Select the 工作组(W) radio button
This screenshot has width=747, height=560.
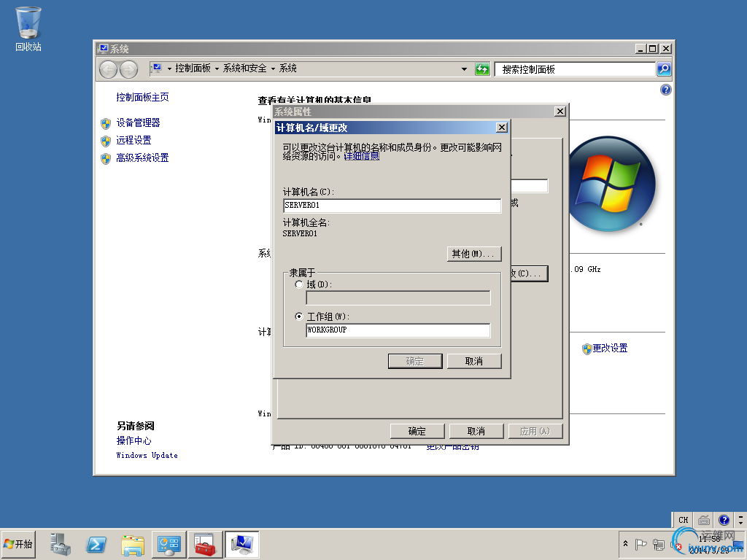point(299,316)
